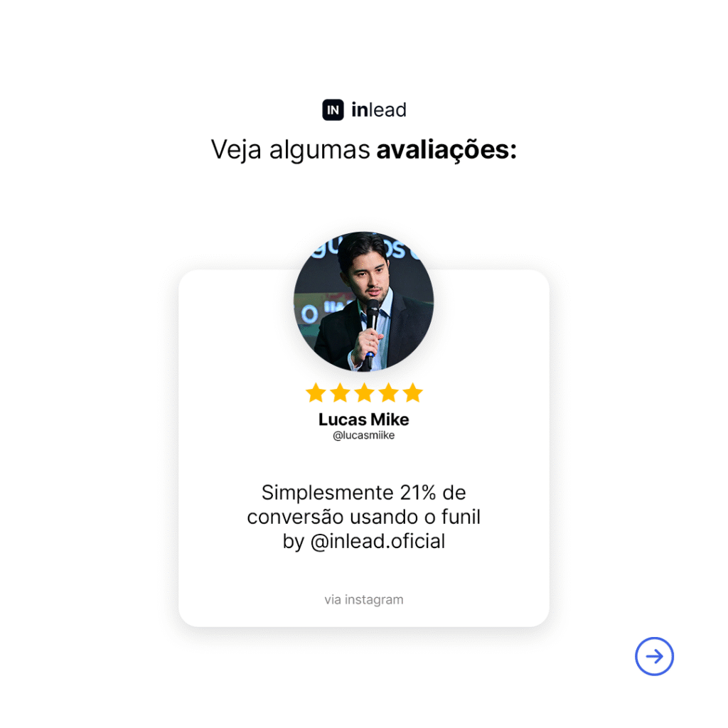Open the reviewer's circular profile photo
Screen dimensions: 728x728
click(x=363, y=301)
